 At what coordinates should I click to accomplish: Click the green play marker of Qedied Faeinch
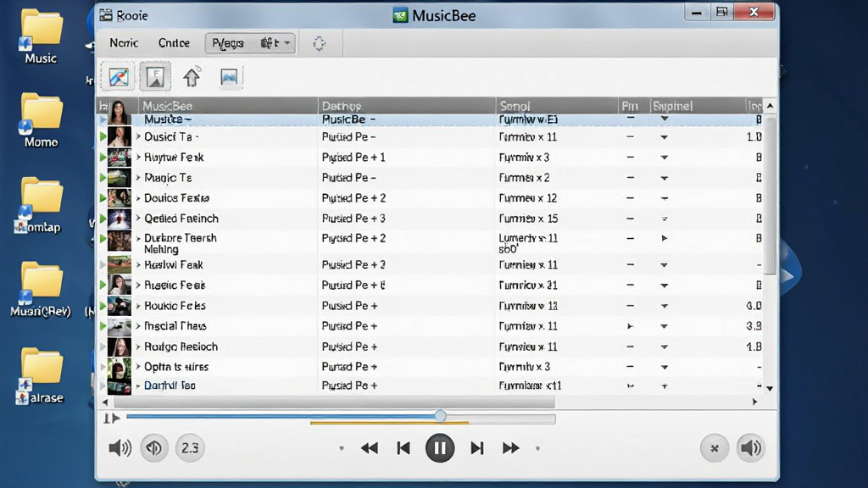pos(103,219)
